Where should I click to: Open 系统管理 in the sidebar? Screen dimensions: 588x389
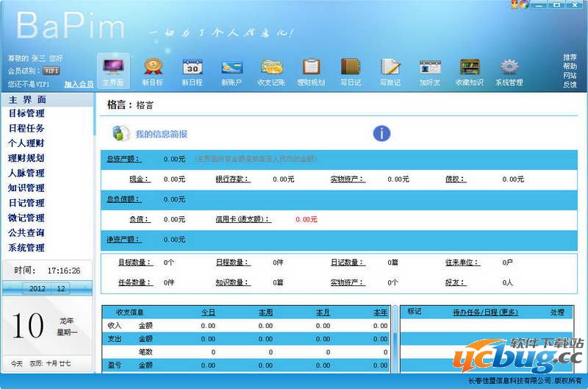tap(26, 248)
